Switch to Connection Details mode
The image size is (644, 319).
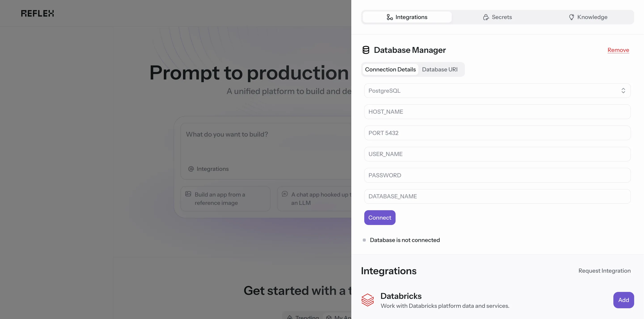390,69
